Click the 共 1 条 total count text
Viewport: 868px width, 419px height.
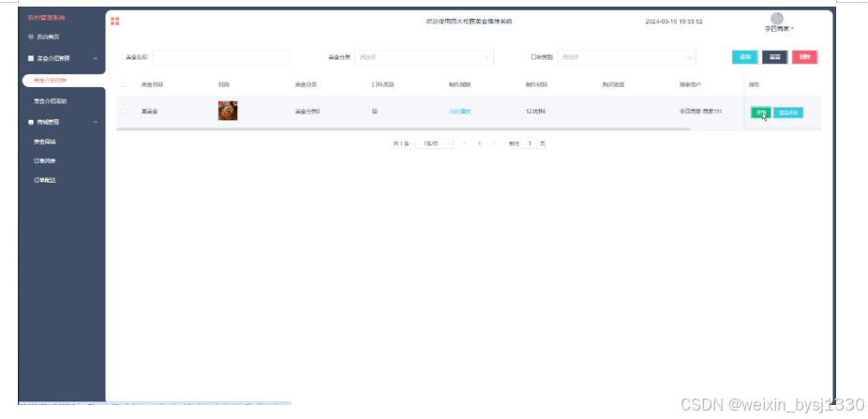tap(401, 143)
